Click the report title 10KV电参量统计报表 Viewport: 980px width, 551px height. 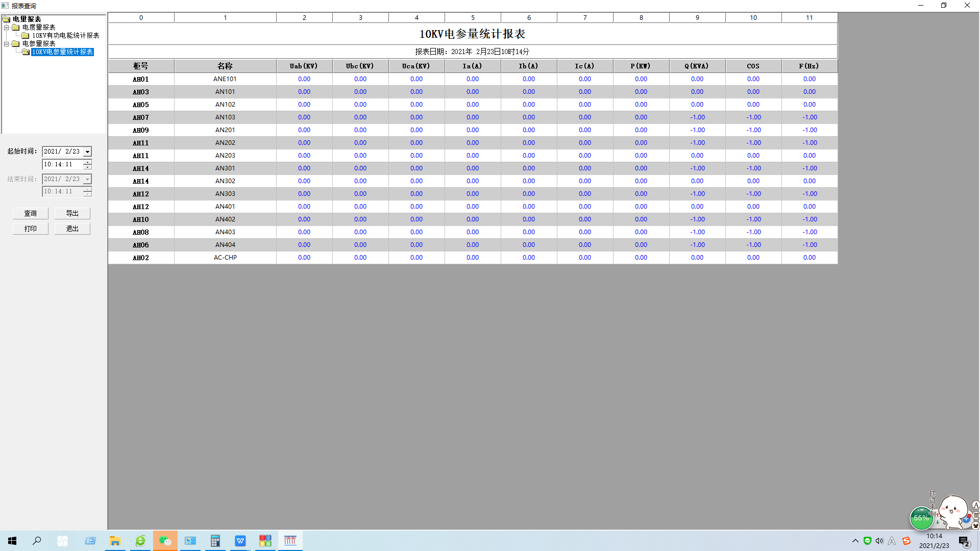click(473, 34)
